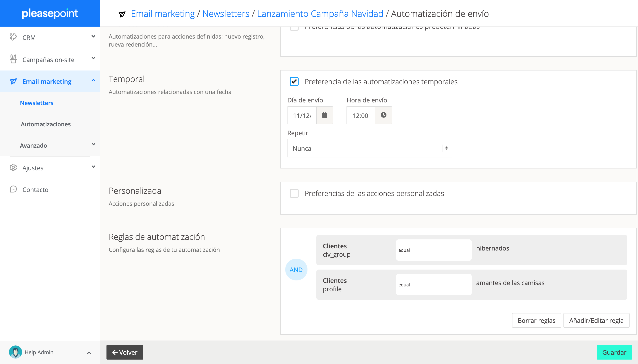Click the Añadir/Editar regla button
The width and height of the screenshot is (638, 364).
pyautogui.click(x=596, y=320)
